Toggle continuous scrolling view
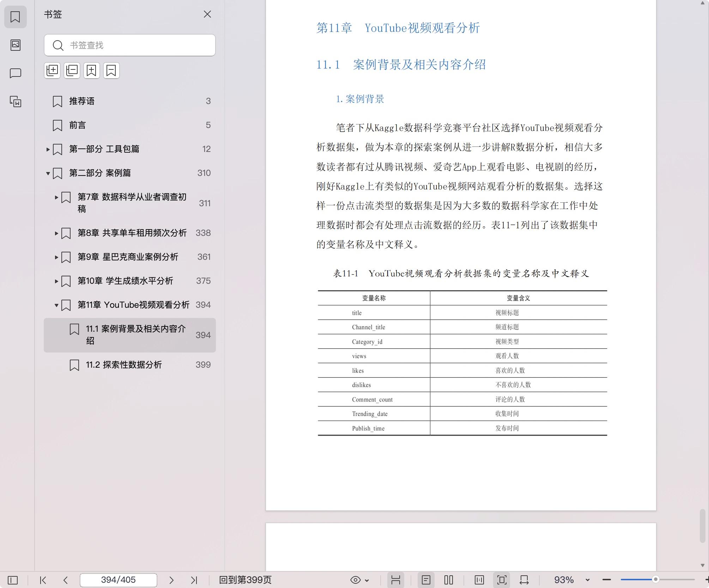The width and height of the screenshot is (709, 588). tap(396, 580)
